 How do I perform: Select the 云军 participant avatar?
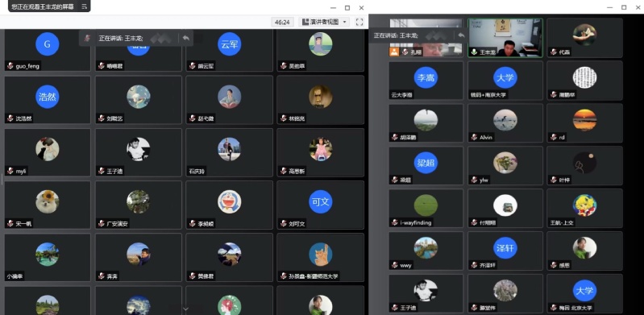[x=230, y=44]
